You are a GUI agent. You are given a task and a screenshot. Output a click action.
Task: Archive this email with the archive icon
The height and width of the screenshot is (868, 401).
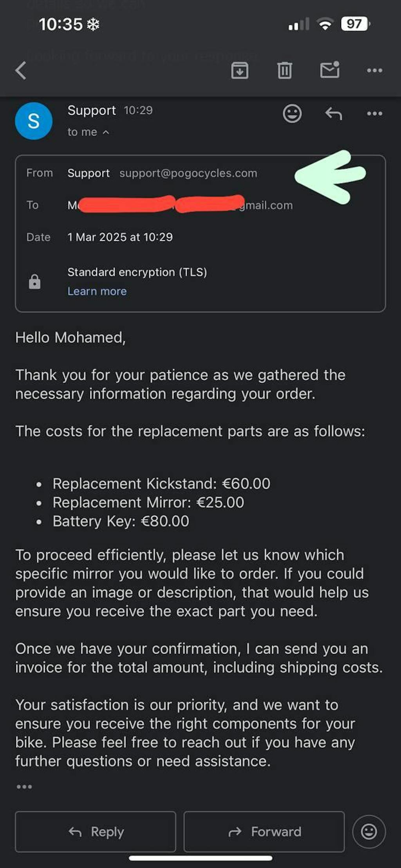click(240, 70)
